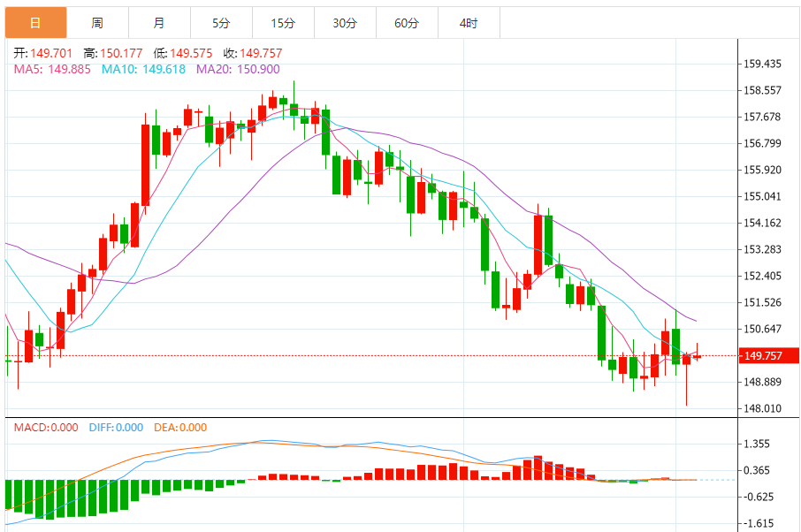Click the 158.557 price axis label
The height and width of the screenshot is (532, 801).
[x=762, y=90]
